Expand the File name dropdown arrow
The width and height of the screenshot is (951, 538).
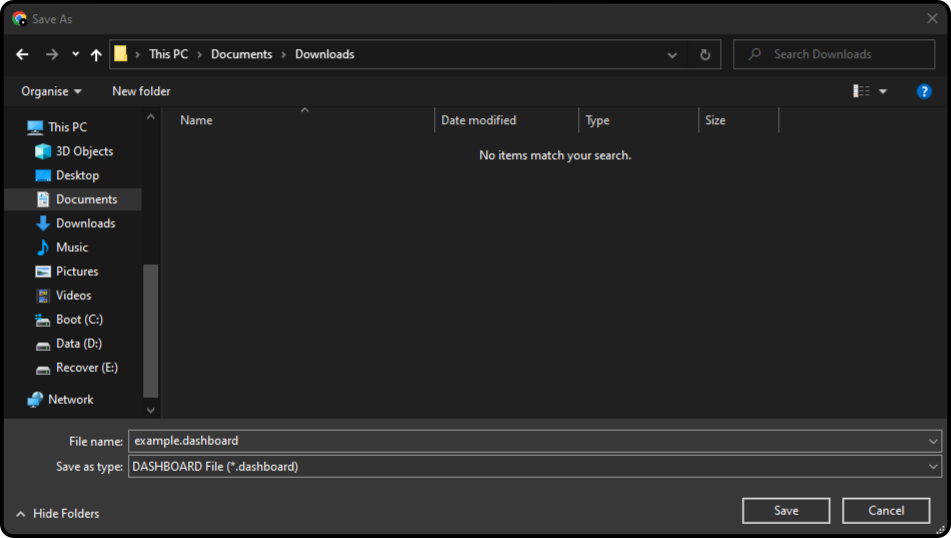click(x=933, y=441)
